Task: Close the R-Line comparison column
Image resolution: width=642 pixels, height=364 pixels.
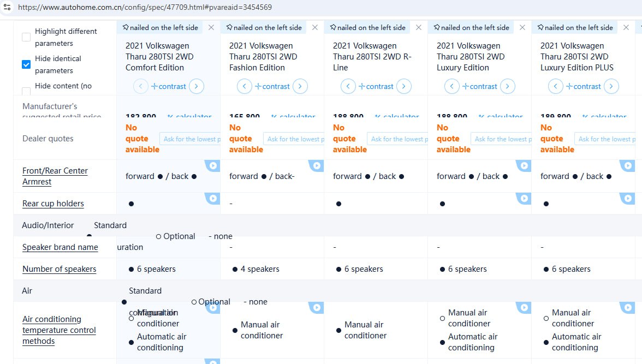Action: click(418, 27)
